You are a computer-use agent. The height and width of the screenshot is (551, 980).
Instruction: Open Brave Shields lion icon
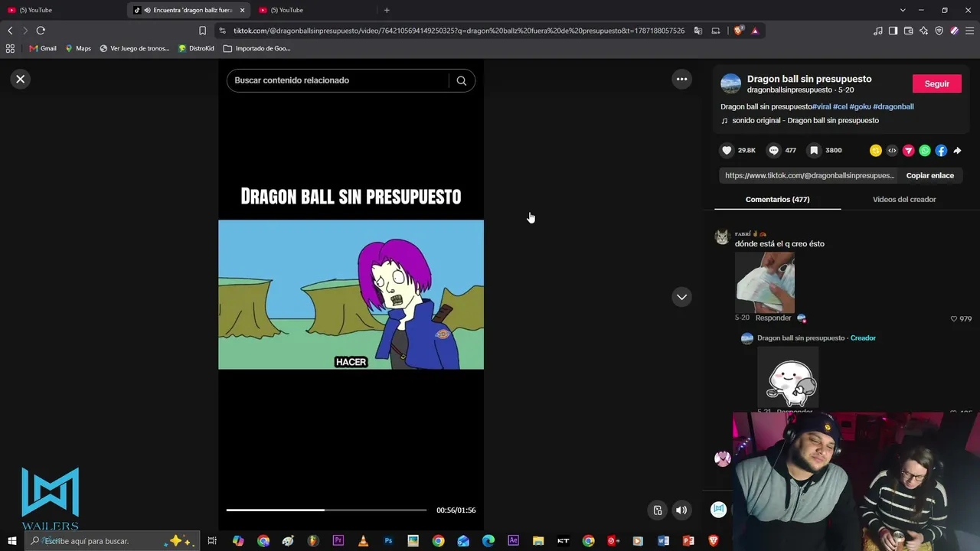click(738, 31)
